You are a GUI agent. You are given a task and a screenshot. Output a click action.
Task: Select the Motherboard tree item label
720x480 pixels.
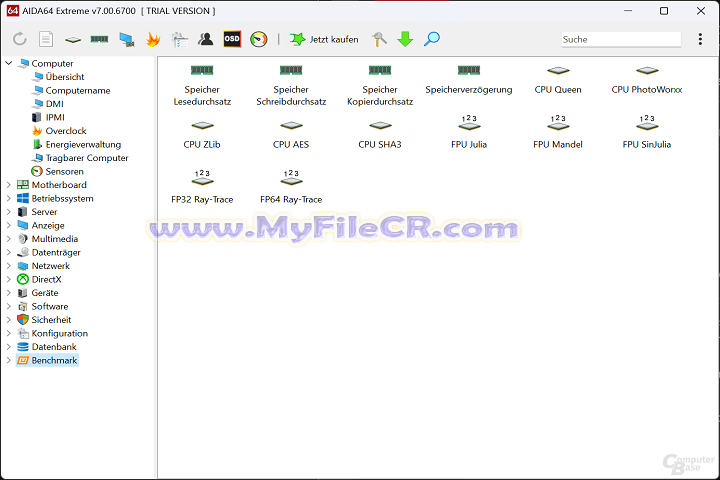(x=59, y=185)
